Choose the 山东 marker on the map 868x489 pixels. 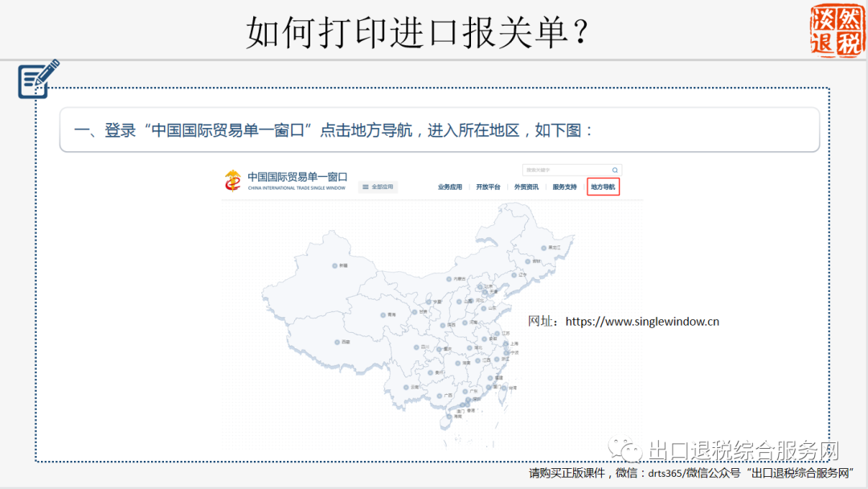click(x=483, y=309)
